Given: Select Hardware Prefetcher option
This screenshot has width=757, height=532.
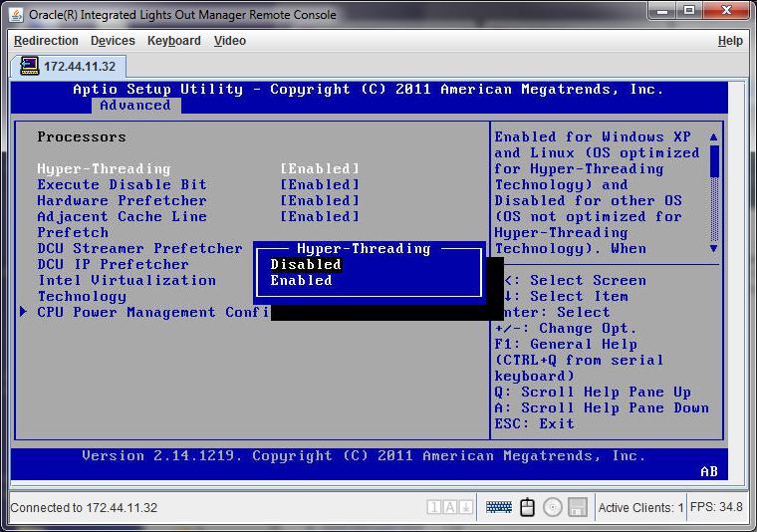Looking at the screenshot, I should coord(123,201).
